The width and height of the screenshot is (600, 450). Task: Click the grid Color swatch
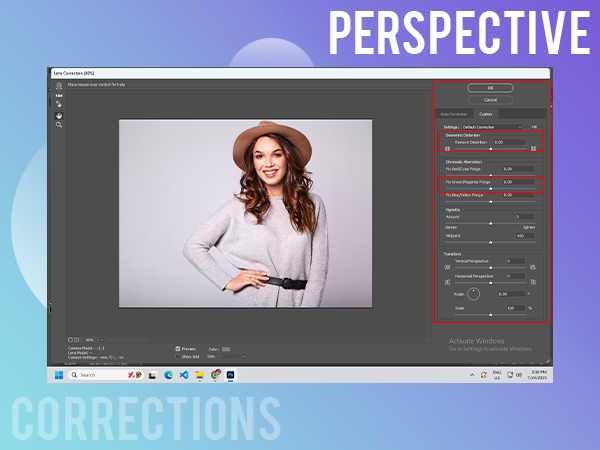[226, 349]
